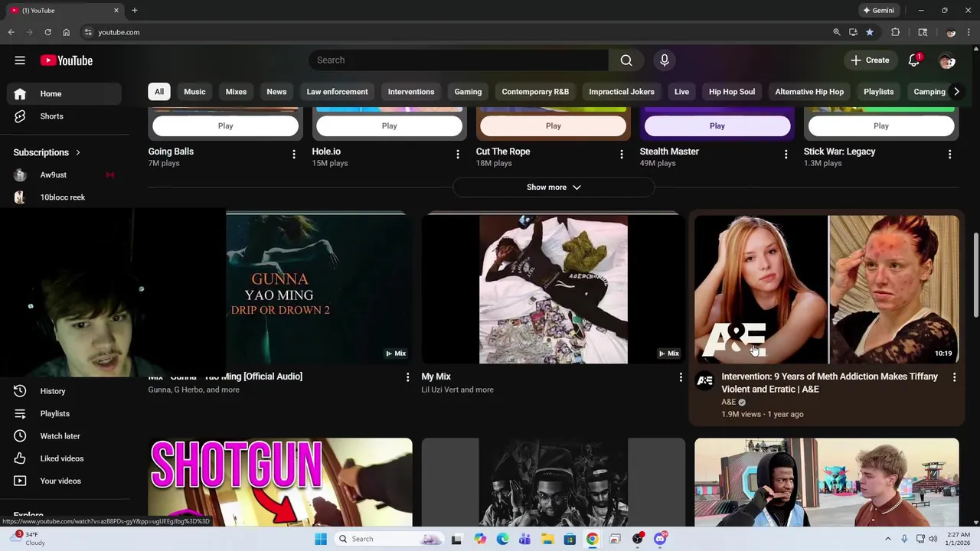The image size is (980, 551).
Task: Open the SHOTGUN video thumbnail
Action: pos(280,482)
